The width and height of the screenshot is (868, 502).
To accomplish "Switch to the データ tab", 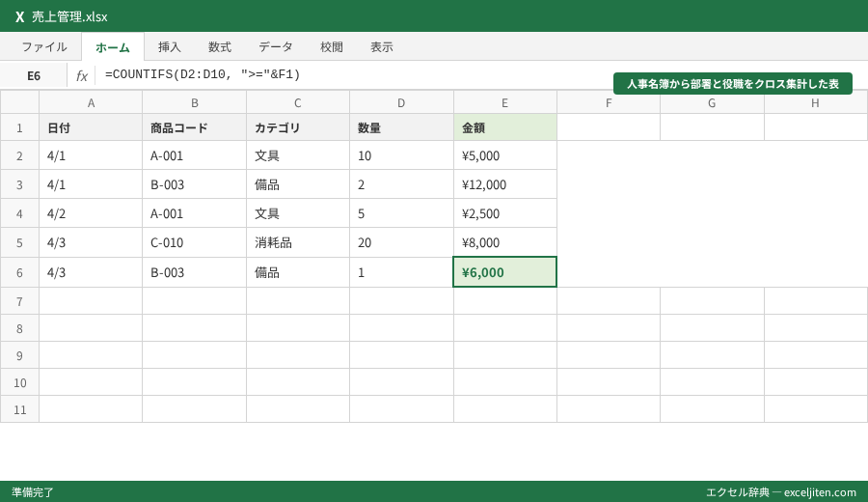I will tap(276, 47).
